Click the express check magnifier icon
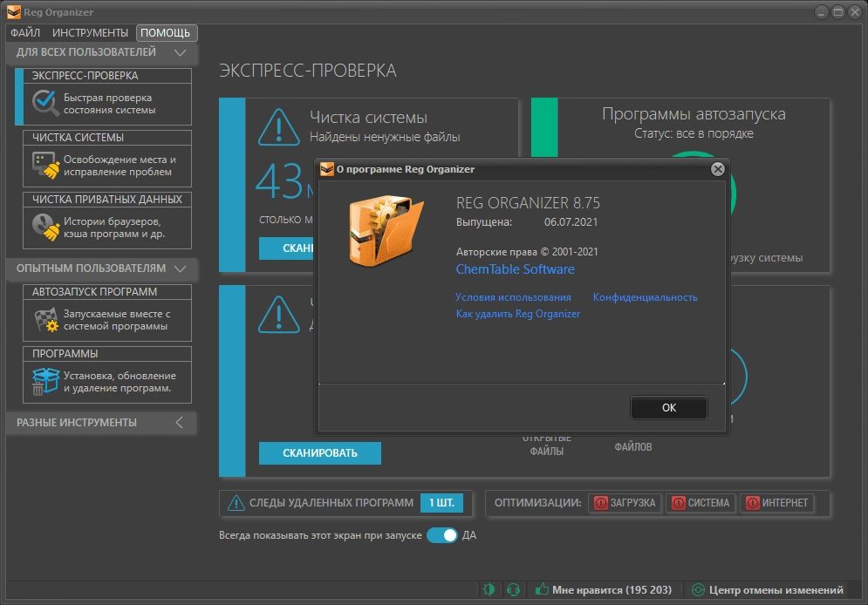Image resolution: width=868 pixels, height=605 pixels. click(45, 103)
